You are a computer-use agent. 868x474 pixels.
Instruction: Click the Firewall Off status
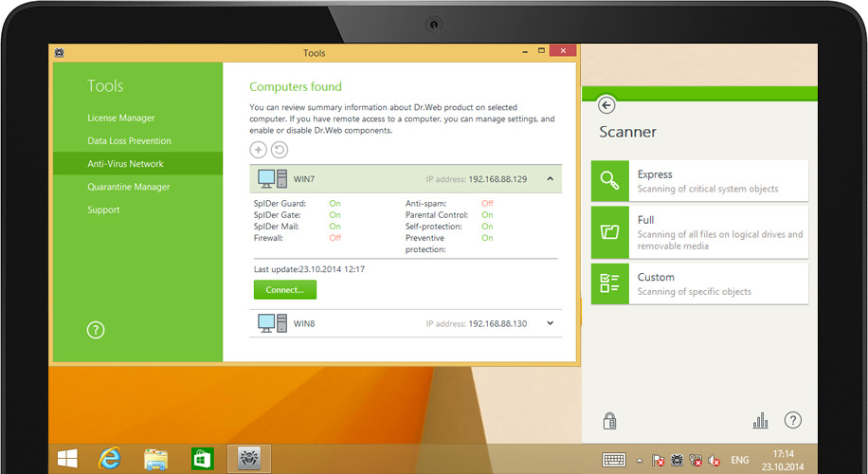pos(335,238)
